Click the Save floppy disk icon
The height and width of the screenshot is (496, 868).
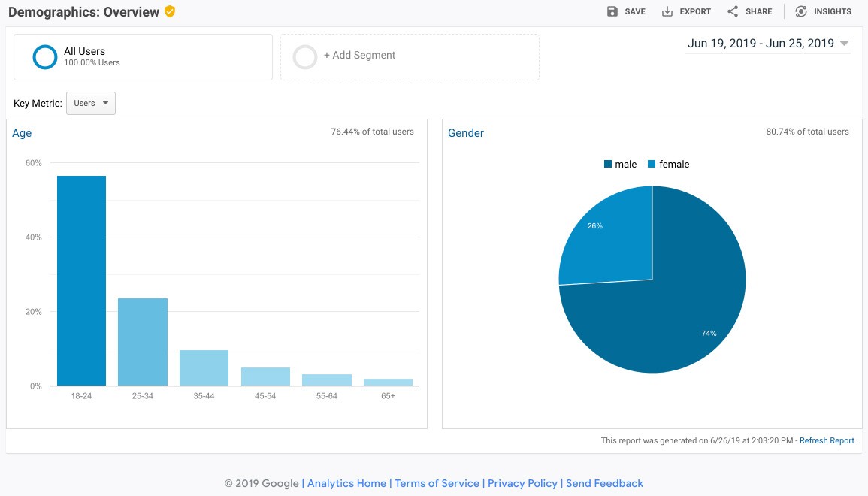[x=612, y=11]
